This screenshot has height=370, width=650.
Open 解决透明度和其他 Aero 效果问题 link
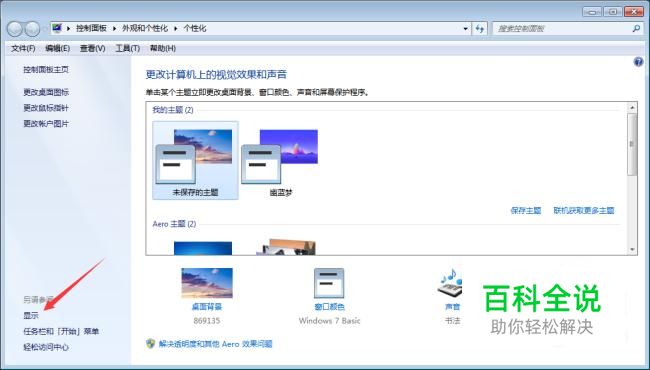(216, 344)
